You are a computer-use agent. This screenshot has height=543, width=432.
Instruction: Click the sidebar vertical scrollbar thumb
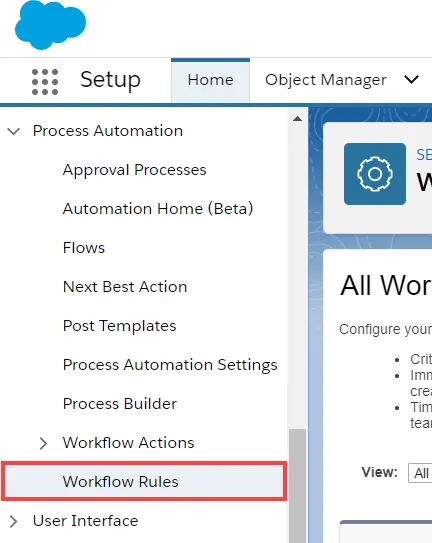pyautogui.click(x=297, y=486)
